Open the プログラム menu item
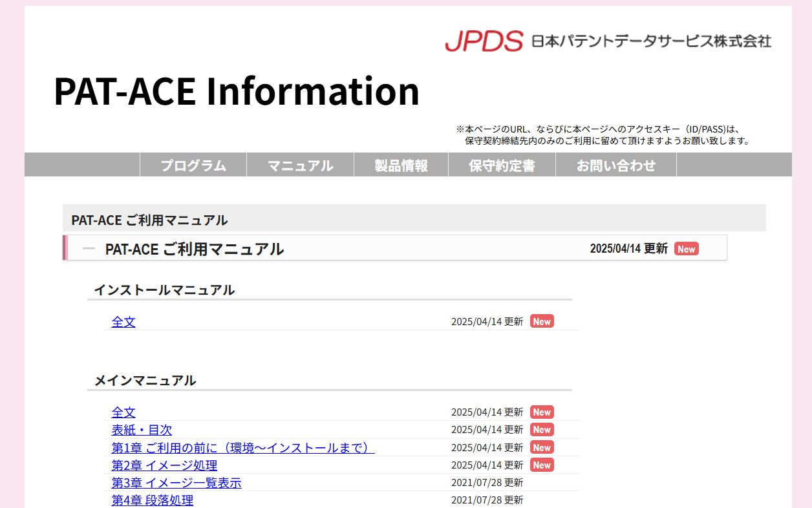812x508 pixels. pos(193,165)
